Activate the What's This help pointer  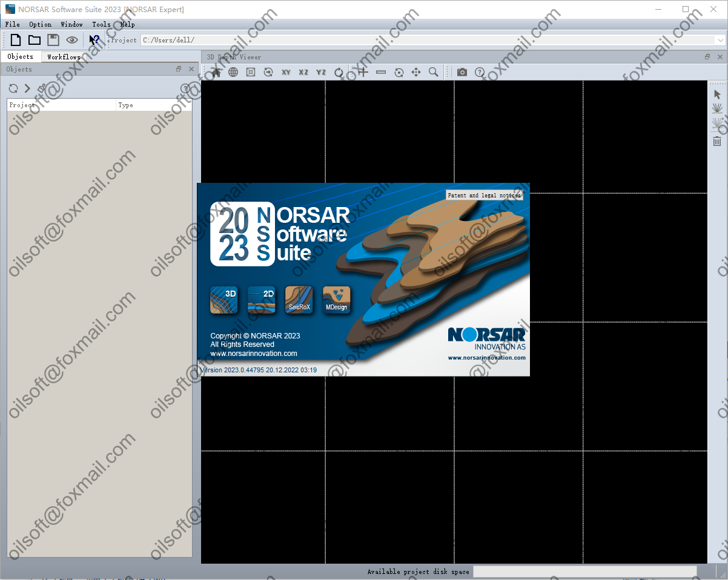click(x=94, y=40)
